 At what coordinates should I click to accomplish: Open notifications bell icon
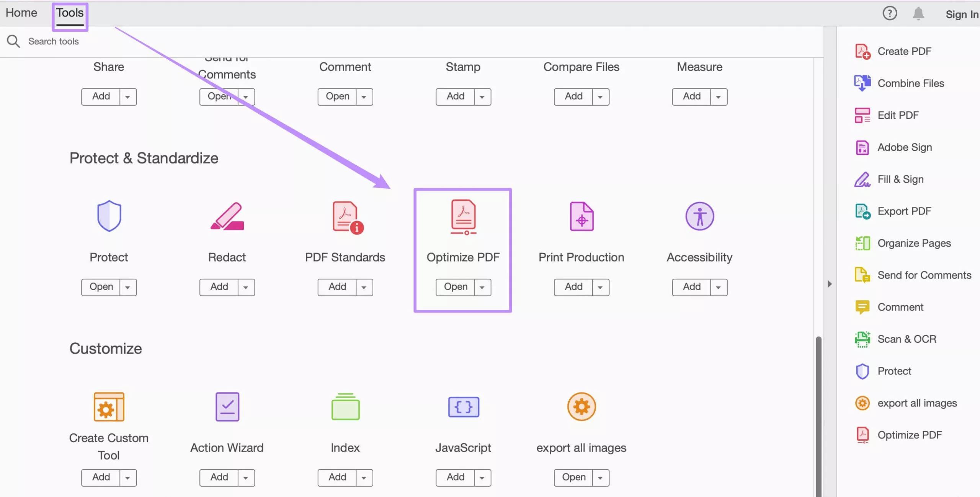point(918,14)
